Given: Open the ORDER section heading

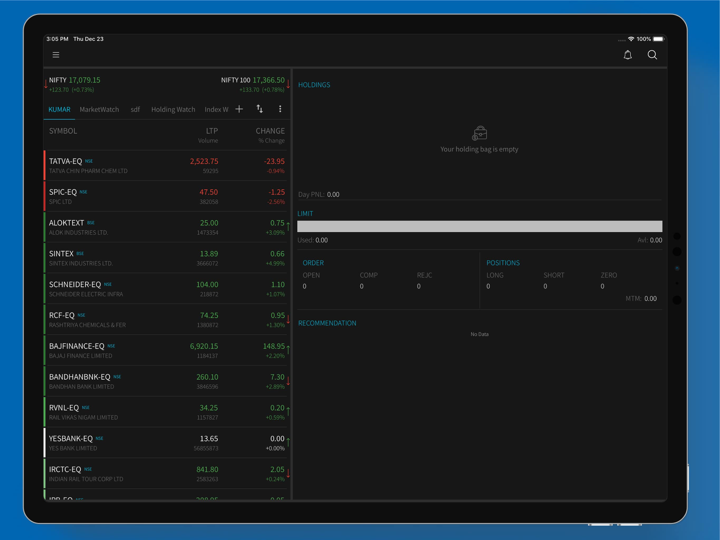Looking at the screenshot, I should [313, 263].
